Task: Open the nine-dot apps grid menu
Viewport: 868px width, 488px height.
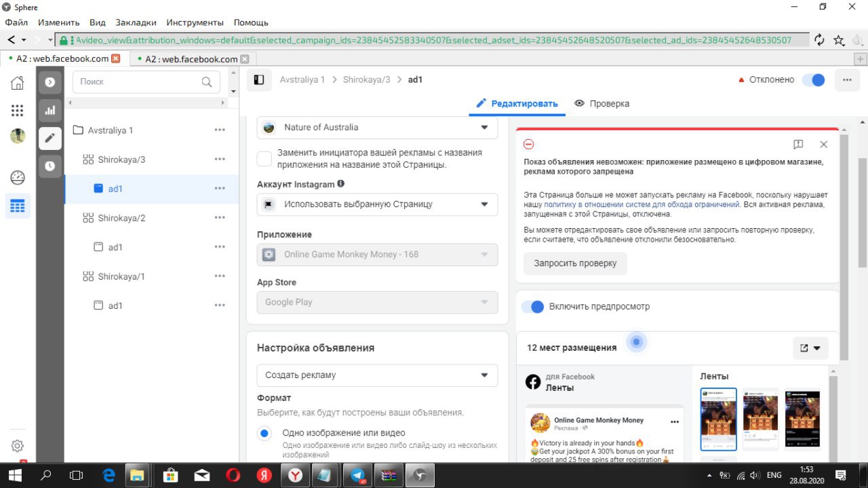Action: click(x=18, y=110)
